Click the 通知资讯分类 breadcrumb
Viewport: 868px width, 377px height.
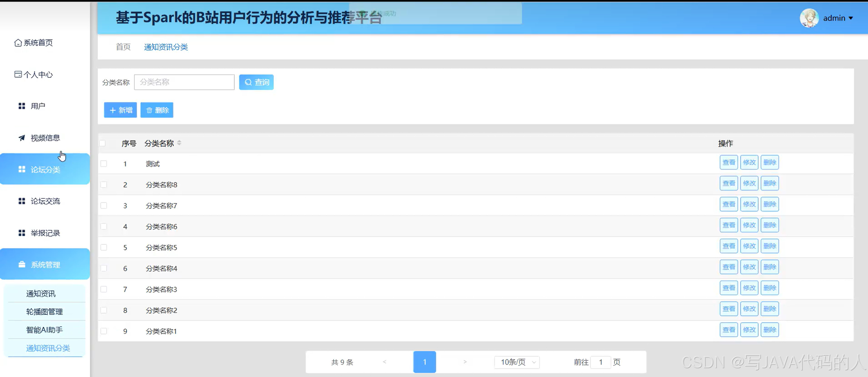(x=166, y=47)
